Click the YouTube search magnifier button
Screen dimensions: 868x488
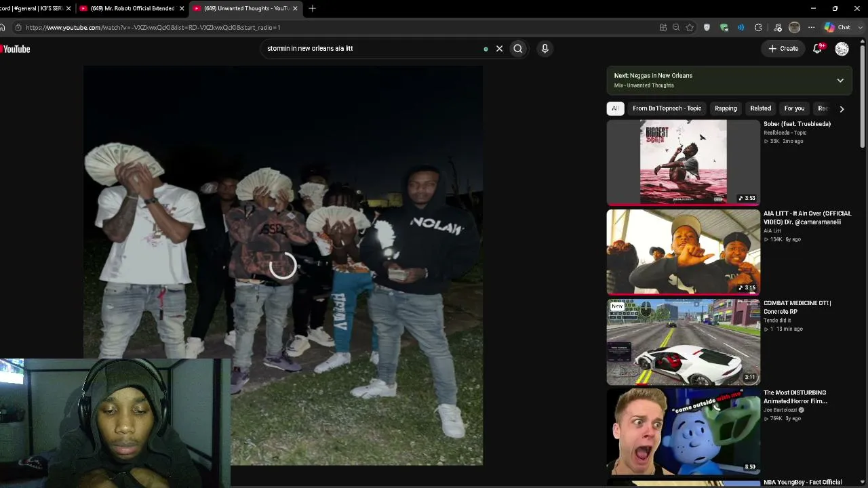518,49
